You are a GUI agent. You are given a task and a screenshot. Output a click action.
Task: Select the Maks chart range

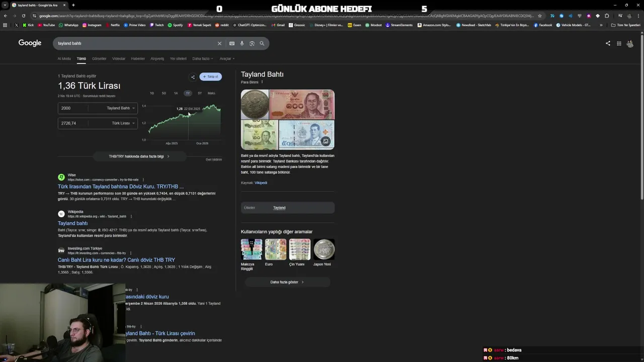pyautogui.click(x=211, y=93)
